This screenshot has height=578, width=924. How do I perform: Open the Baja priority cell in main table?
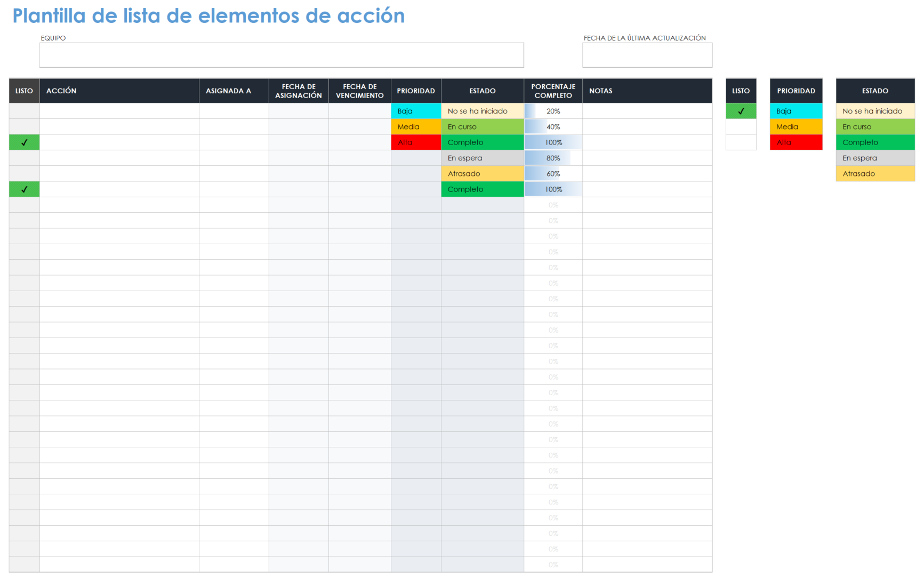(x=416, y=111)
